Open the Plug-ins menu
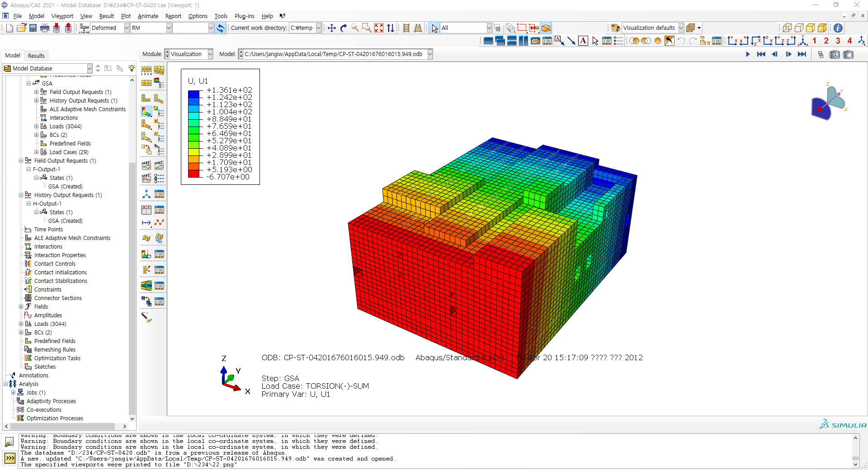The image size is (868, 470). (245, 16)
